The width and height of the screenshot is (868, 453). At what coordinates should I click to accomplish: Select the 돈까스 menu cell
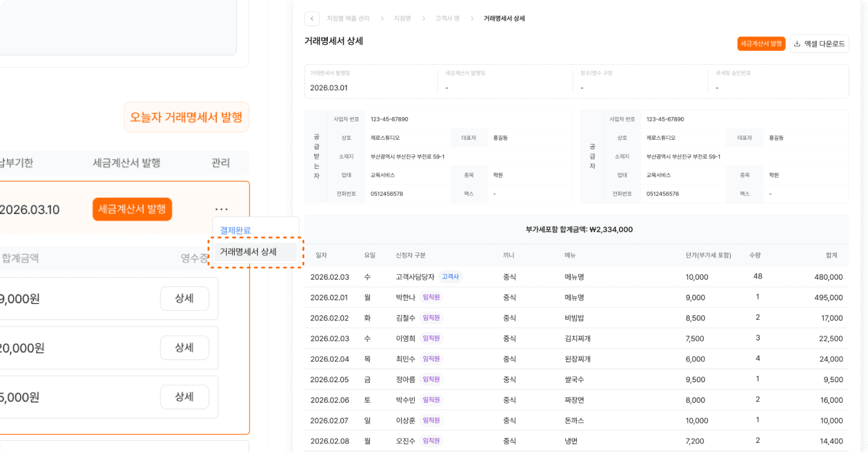point(574,421)
